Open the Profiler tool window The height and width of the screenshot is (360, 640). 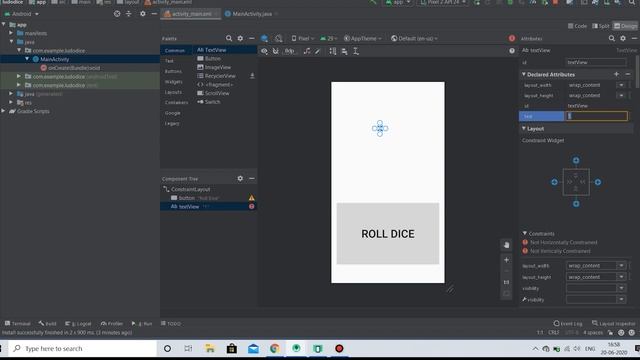[111, 324]
